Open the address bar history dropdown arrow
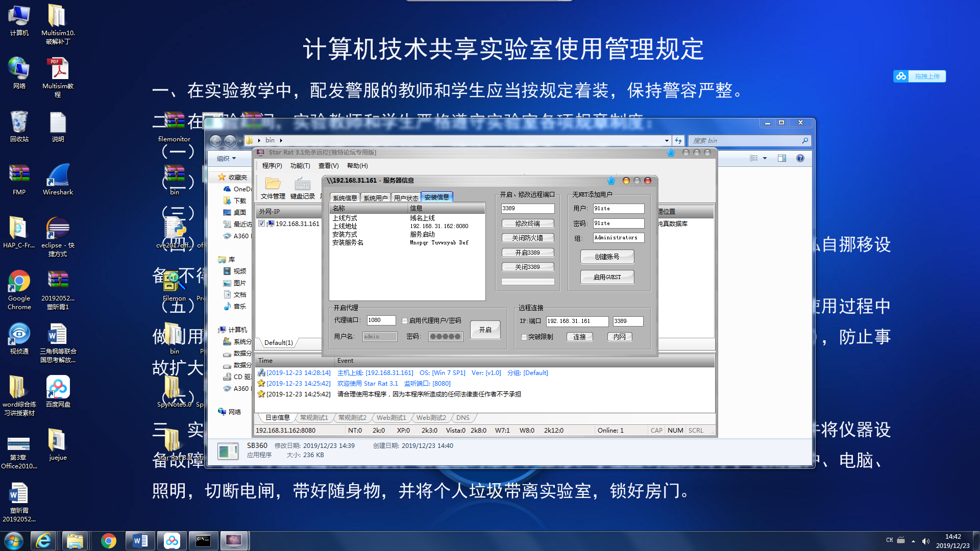This screenshot has width=980, height=551. pos(667,140)
